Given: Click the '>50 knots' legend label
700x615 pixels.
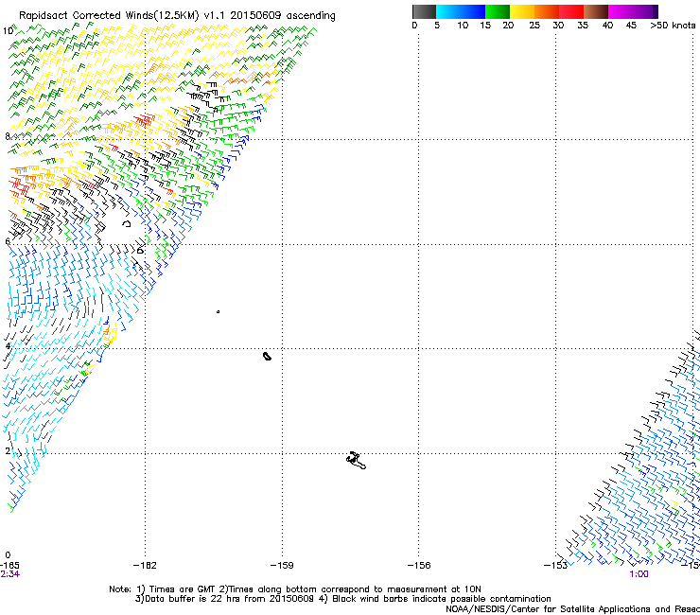Looking at the screenshot, I should coord(673,26).
